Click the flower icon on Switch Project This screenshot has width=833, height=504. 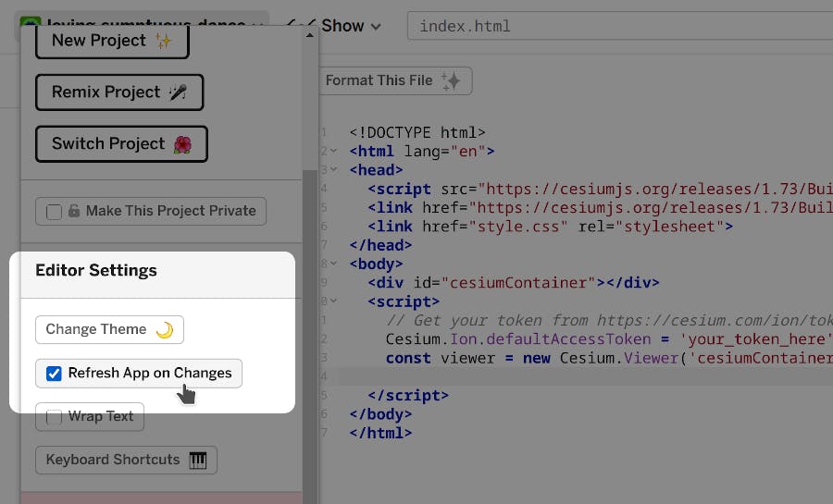tap(182, 144)
